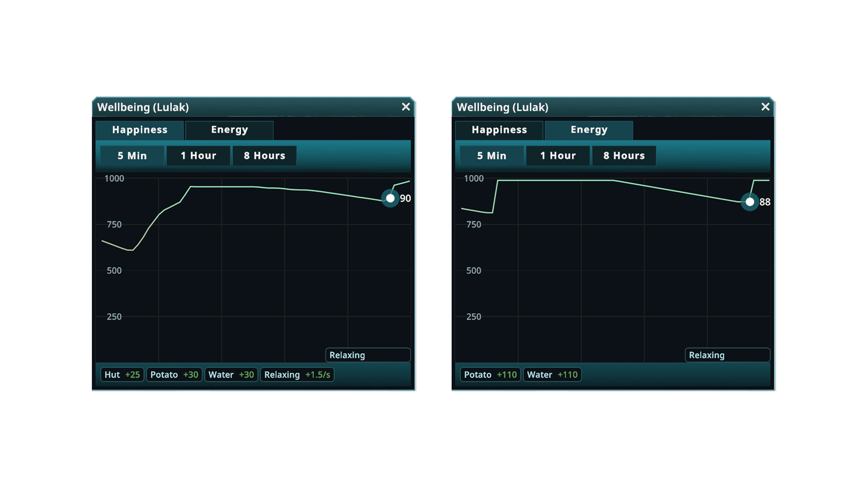Choose 5 Min range in left window
The width and height of the screenshot is (868, 488).
132,156
